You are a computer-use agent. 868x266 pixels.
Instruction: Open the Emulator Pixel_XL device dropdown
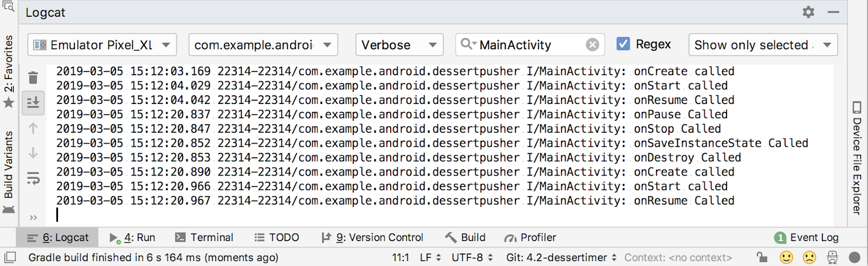(x=103, y=45)
